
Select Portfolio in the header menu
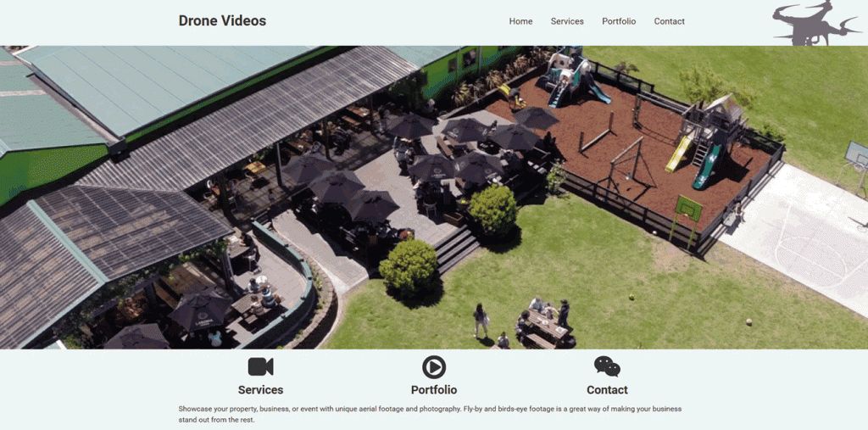[x=619, y=21]
